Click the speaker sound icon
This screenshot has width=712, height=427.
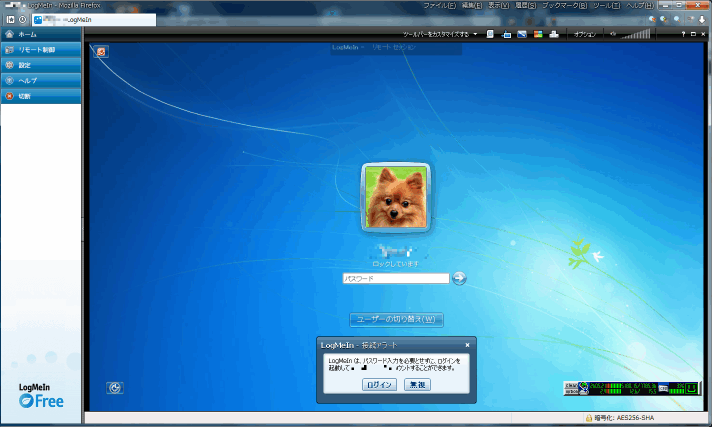click(x=613, y=34)
